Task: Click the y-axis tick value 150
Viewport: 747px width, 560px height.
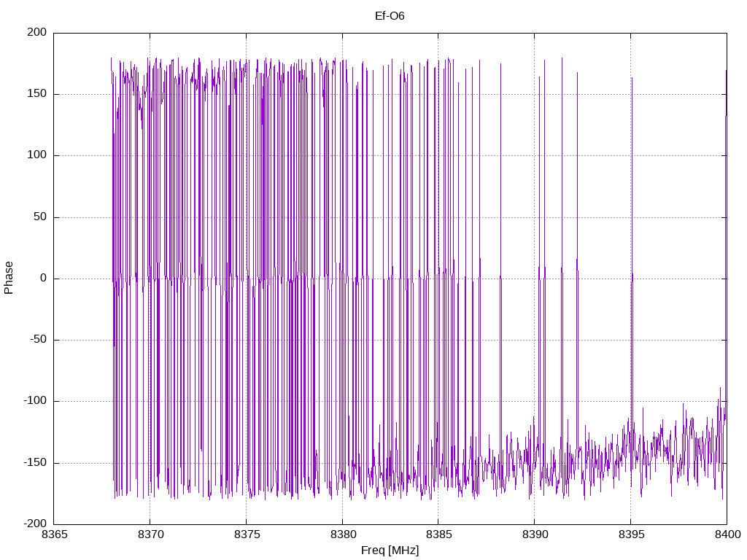Action: (37, 94)
